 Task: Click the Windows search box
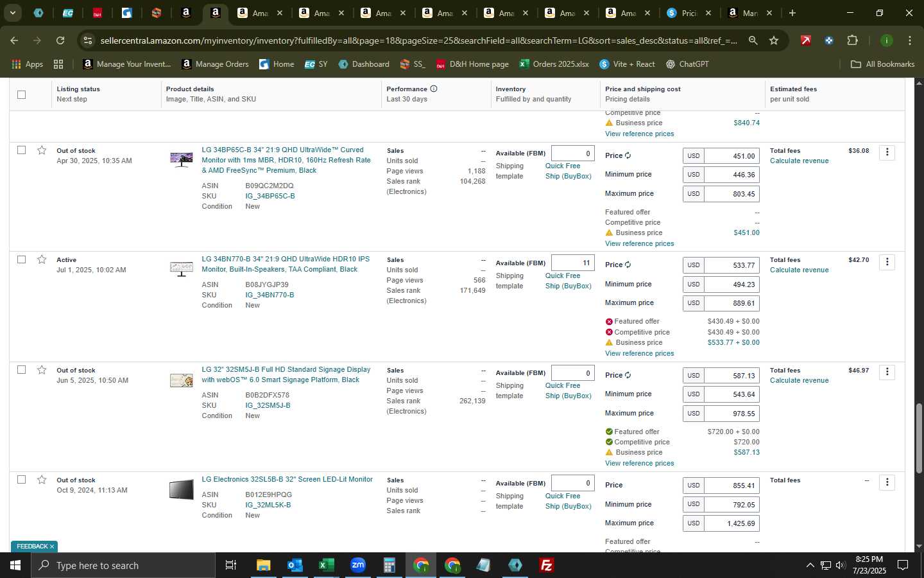123,565
